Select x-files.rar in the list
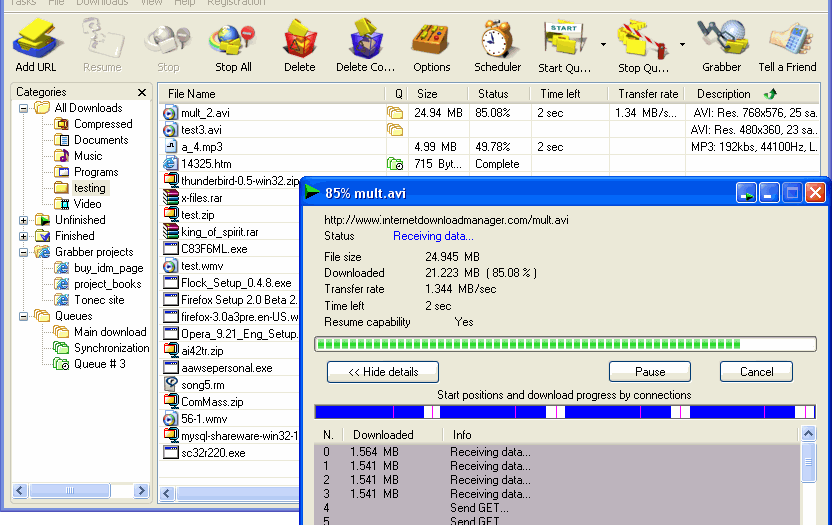Viewport: 832px width, 525px height. tap(202, 198)
